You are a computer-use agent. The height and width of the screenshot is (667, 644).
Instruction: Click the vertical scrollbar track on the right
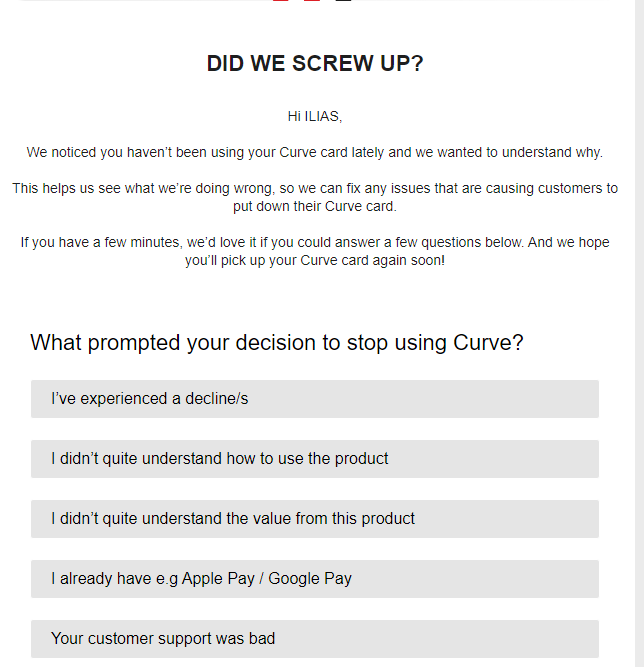pyautogui.click(x=639, y=334)
